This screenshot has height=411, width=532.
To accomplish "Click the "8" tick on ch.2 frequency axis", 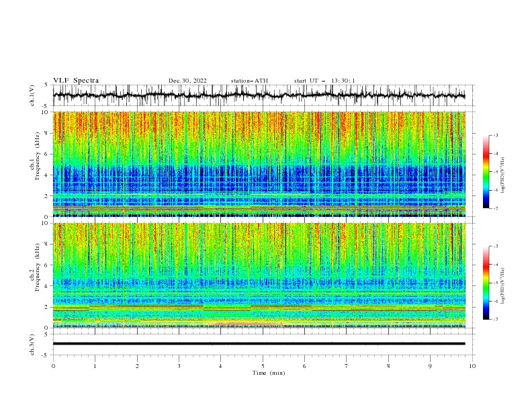I will 48,244.
